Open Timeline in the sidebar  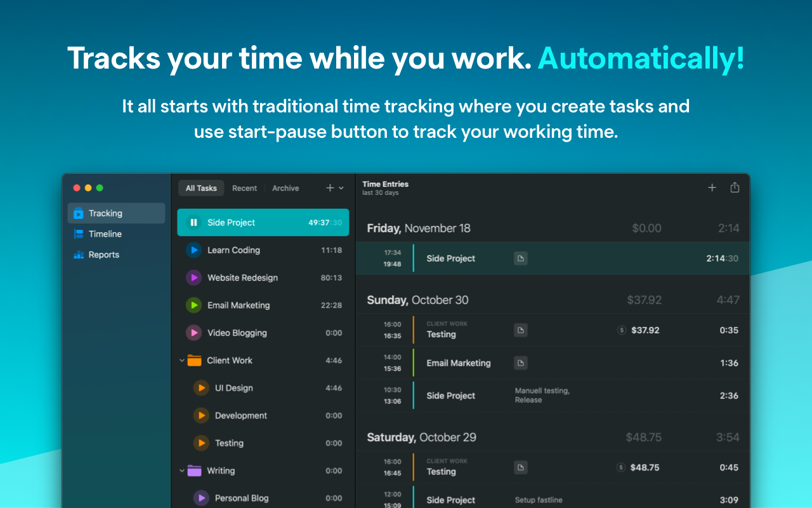(x=105, y=234)
